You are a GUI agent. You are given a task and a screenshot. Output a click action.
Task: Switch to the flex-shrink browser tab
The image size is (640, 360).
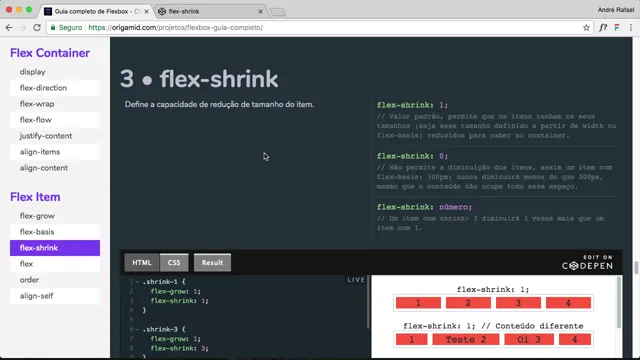210,11
